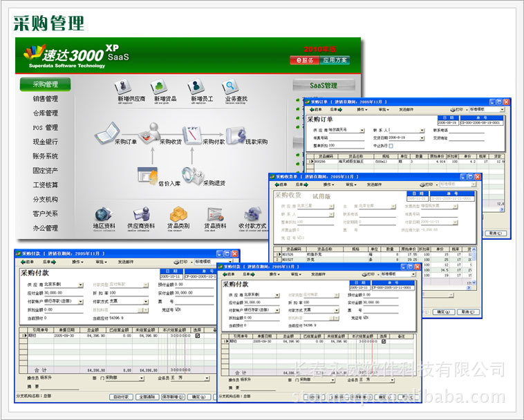
Task: Select 销售管理 in the sidebar
Action: [x=45, y=99]
